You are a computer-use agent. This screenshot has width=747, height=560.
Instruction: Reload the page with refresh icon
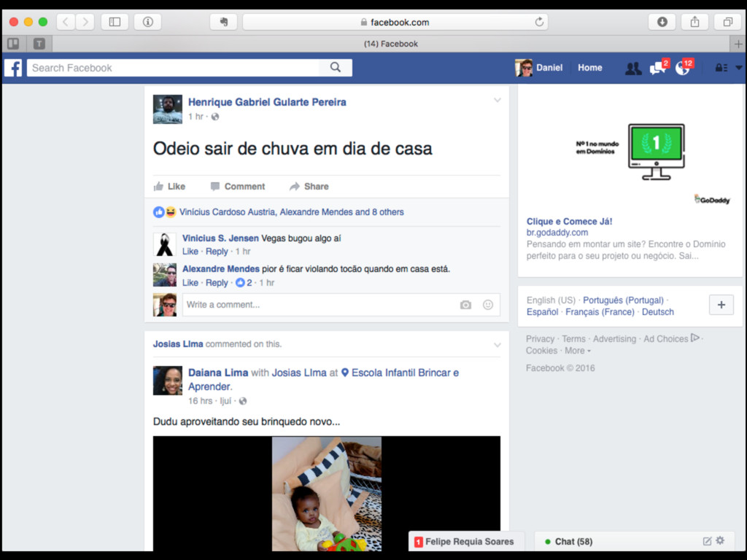(539, 22)
